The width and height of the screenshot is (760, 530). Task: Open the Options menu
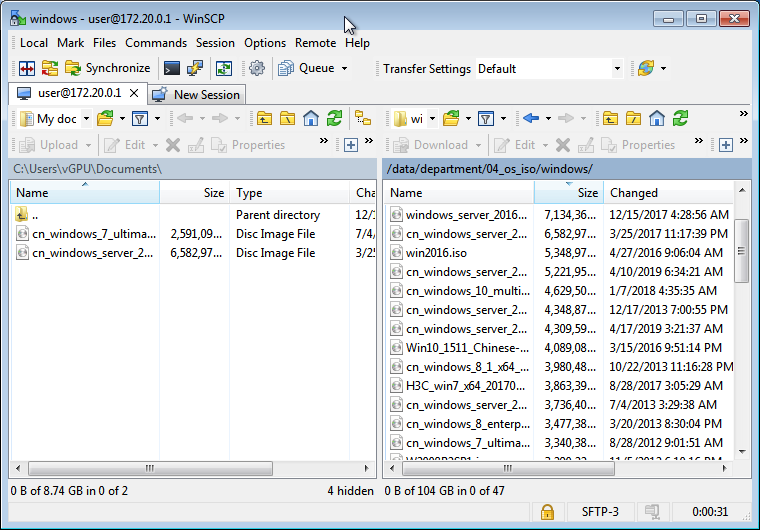coord(265,43)
